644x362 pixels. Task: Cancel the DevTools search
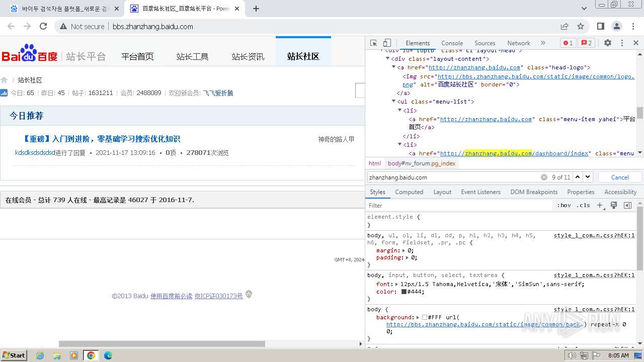click(620, 177)
